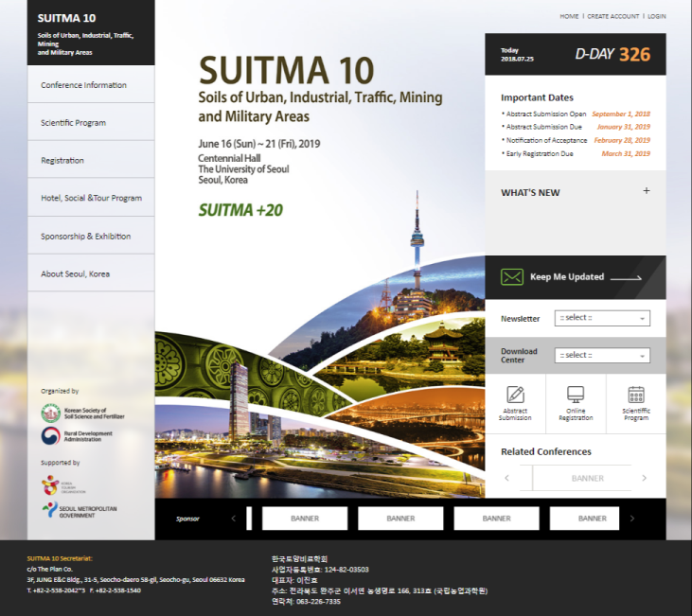
Task: Click second full sponsor BANNER
Action: (x=400, y=518)
